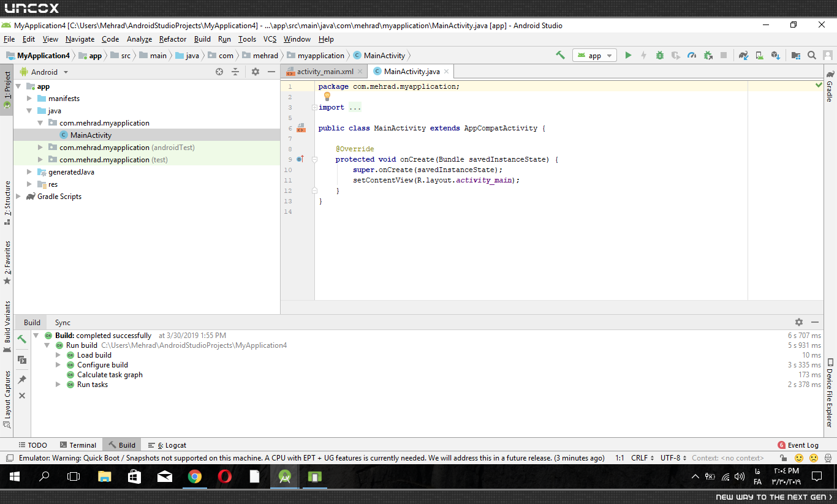
Task: Open the Profile app gauge icon
Action: click(x=692, y=55)
